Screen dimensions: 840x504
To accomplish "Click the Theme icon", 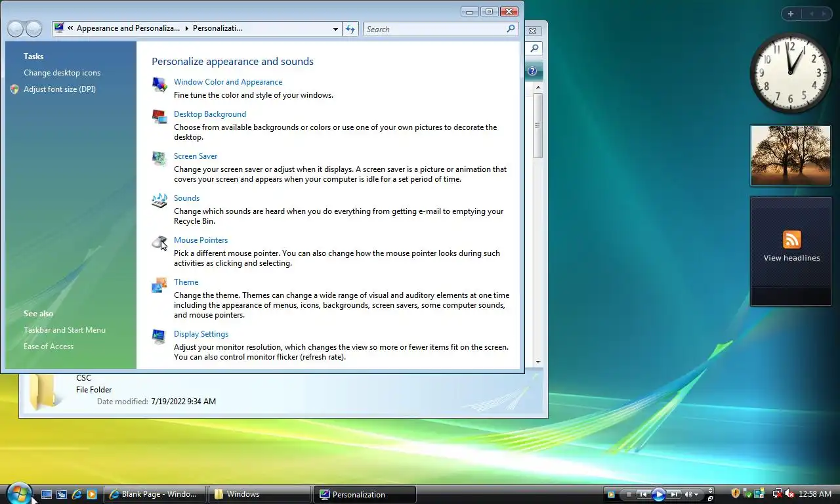I will [x=159, y=285].
